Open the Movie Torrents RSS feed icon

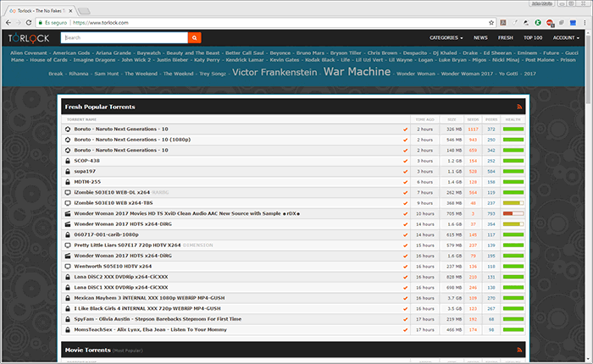[x=519, y=350]
